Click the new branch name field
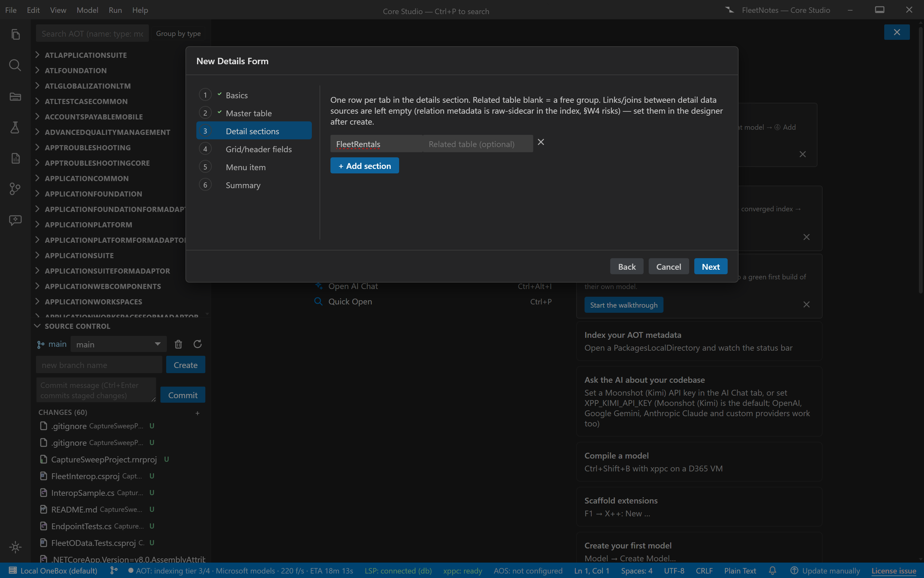 tap(99, 365)
